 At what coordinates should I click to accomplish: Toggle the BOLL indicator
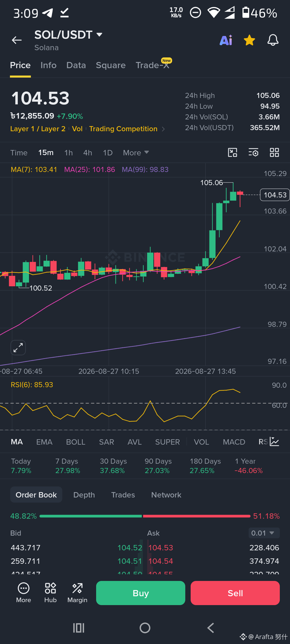point(76,442)
